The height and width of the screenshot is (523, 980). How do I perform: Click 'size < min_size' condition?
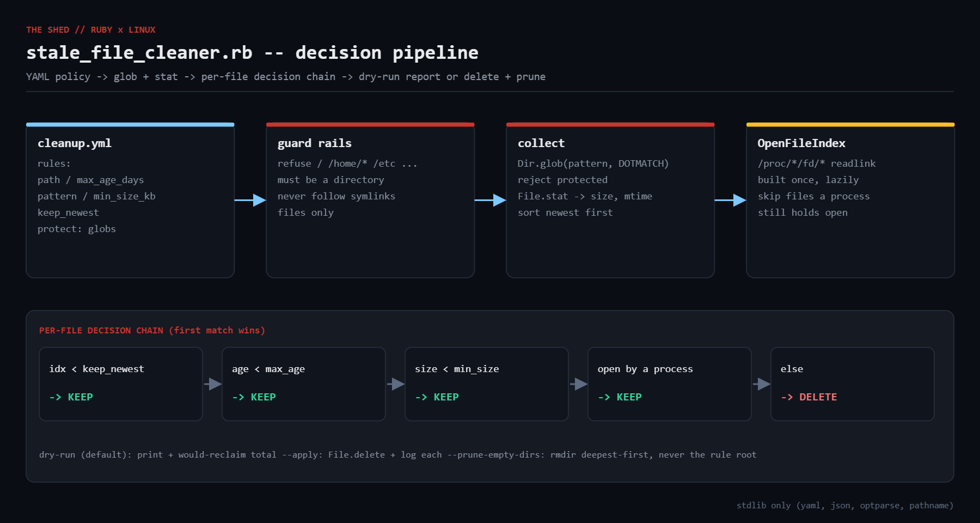457,369
